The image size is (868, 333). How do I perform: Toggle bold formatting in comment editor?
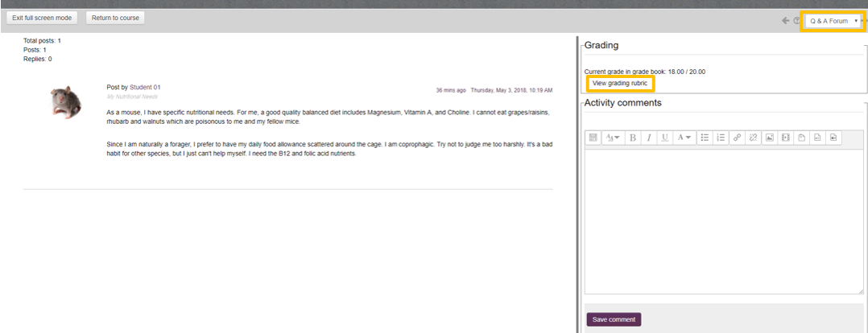click(x=633, y=138)
